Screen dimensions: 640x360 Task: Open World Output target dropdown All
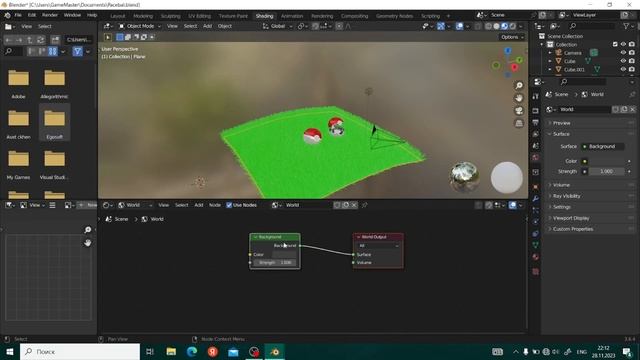tap(378, 246)
